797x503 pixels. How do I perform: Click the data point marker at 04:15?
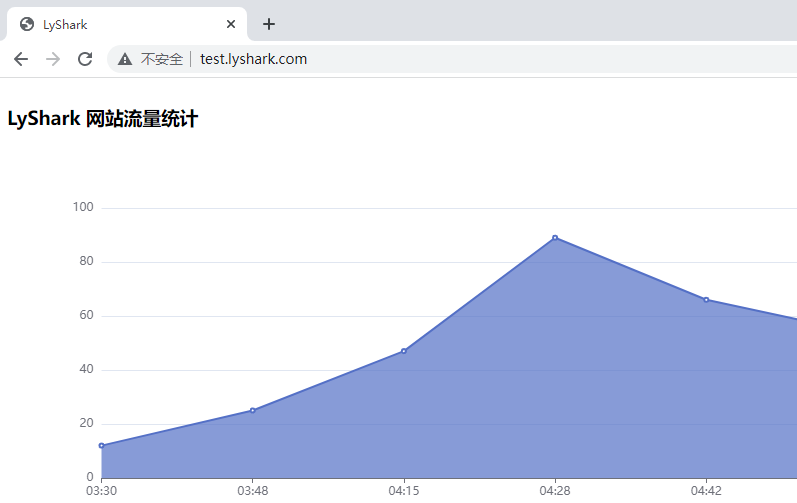pyautogui.click(x=404, y=351)
